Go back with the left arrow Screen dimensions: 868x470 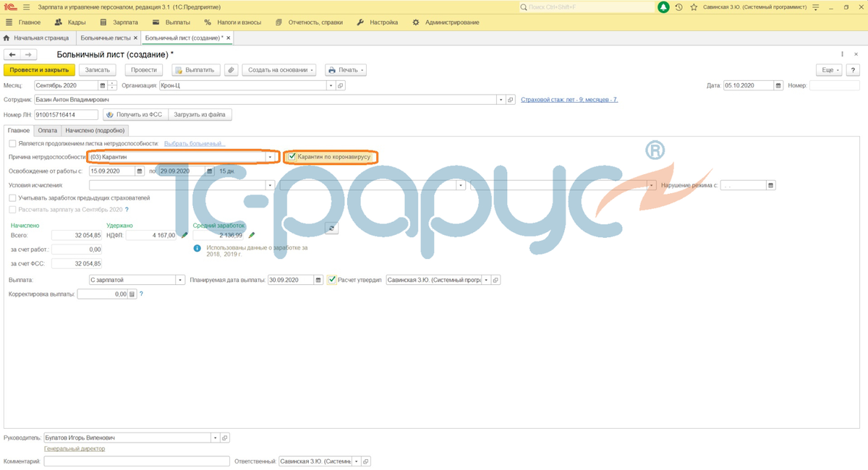point(12,55)
